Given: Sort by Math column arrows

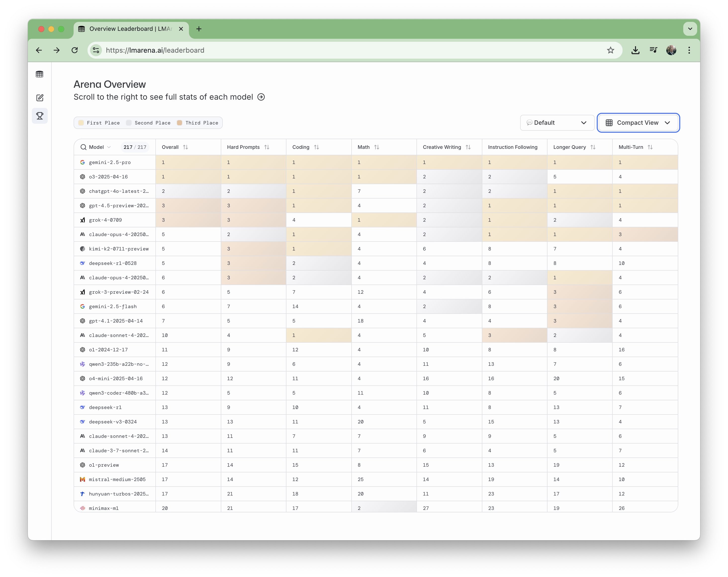Looking at the screenshot, I should click(x=377, y=147).
